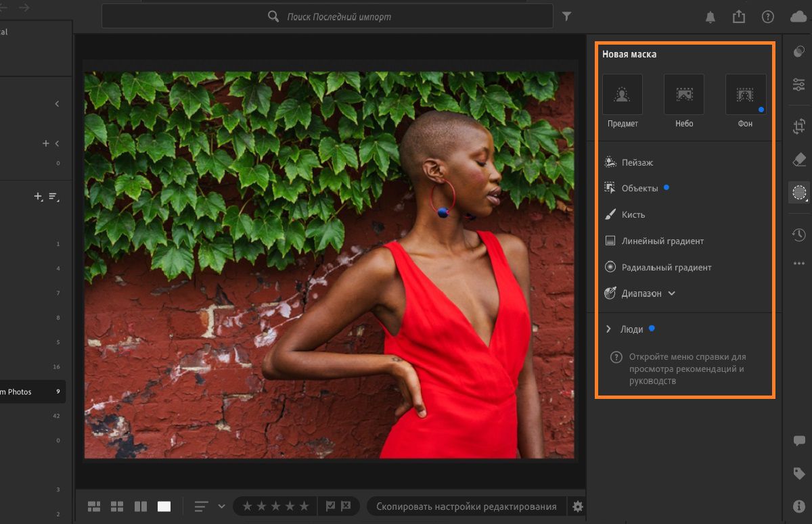Image resolution: width=812 pixels, height=524 pixels.
Task: Click the search field at the top
Action: point(328,16)
